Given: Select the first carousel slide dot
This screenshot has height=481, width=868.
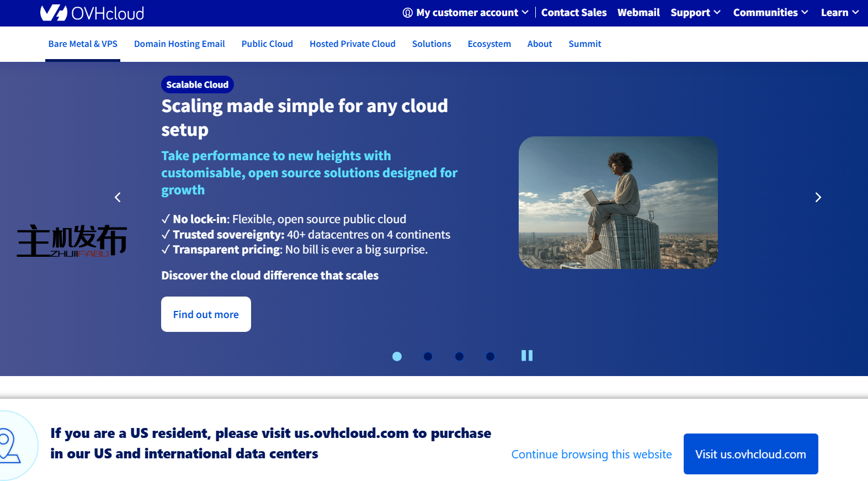Looking at the screenshot, I should (x=397, y=356).
